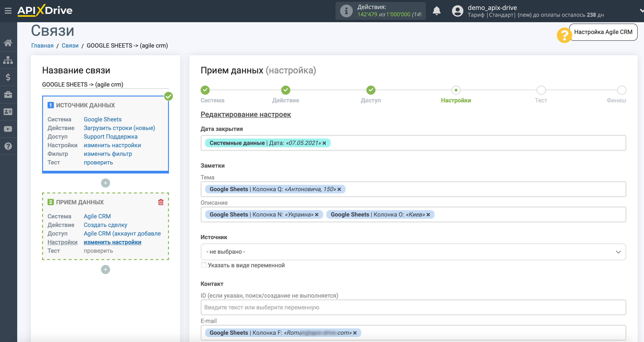Open the help question sidebar icon
Image resolution: width=644 pixels, height=342 pixels.
point(8,146)
